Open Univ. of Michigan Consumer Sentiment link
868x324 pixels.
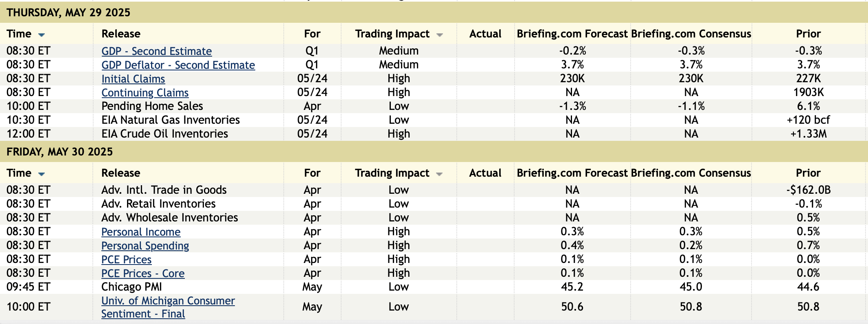168,301
